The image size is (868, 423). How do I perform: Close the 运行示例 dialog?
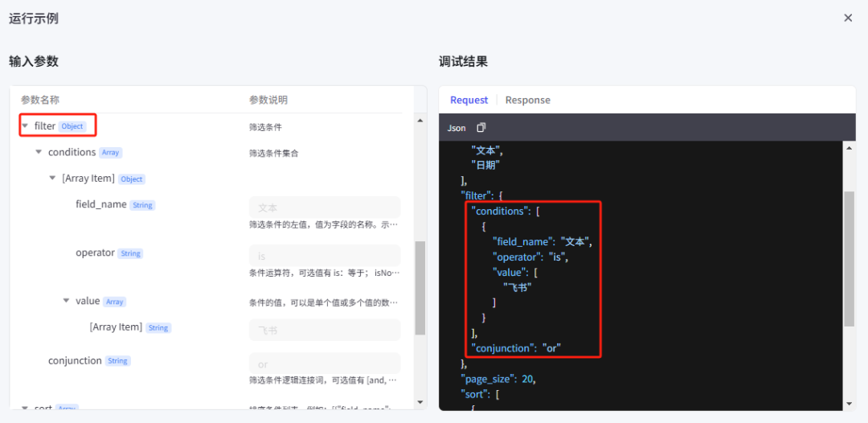848,18
